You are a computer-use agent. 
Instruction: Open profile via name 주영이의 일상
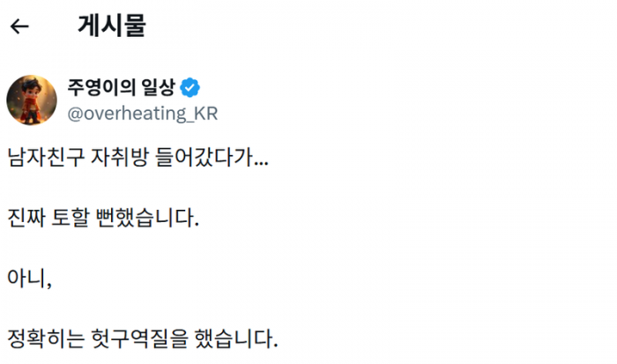(x=121, y=87)
